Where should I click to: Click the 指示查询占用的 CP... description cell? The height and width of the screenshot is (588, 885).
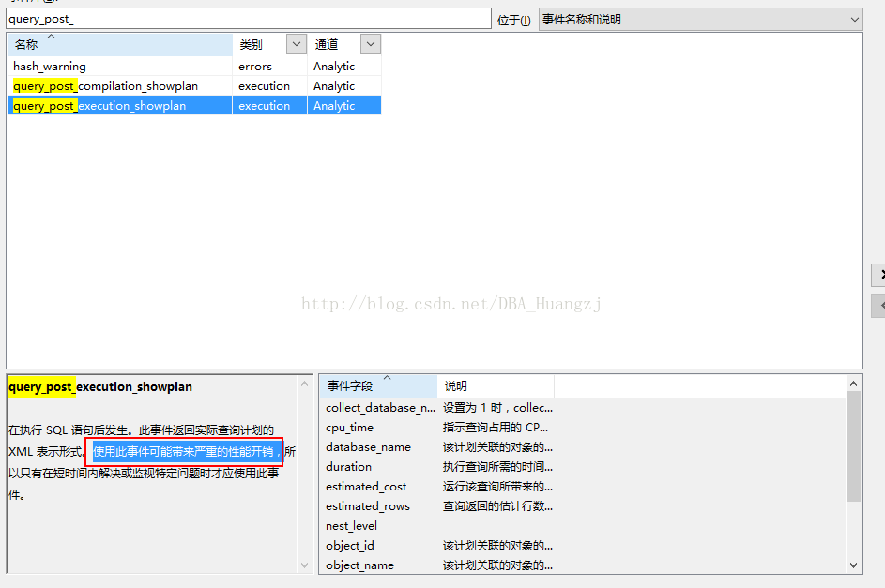point(495,428)
